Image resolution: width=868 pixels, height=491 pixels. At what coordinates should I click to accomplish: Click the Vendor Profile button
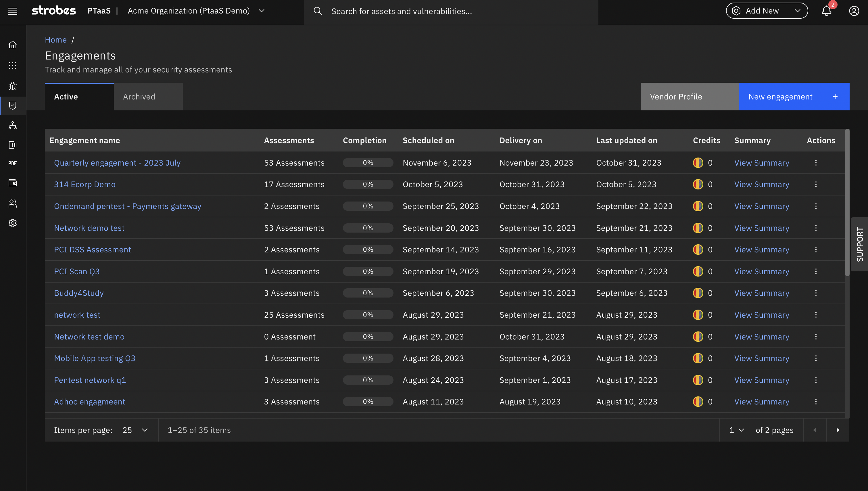pos(690,97)
